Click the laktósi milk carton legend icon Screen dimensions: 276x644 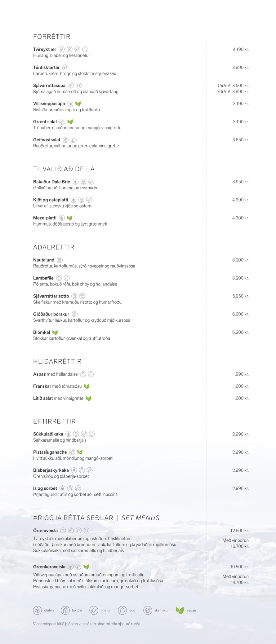(x=65, y=610)
